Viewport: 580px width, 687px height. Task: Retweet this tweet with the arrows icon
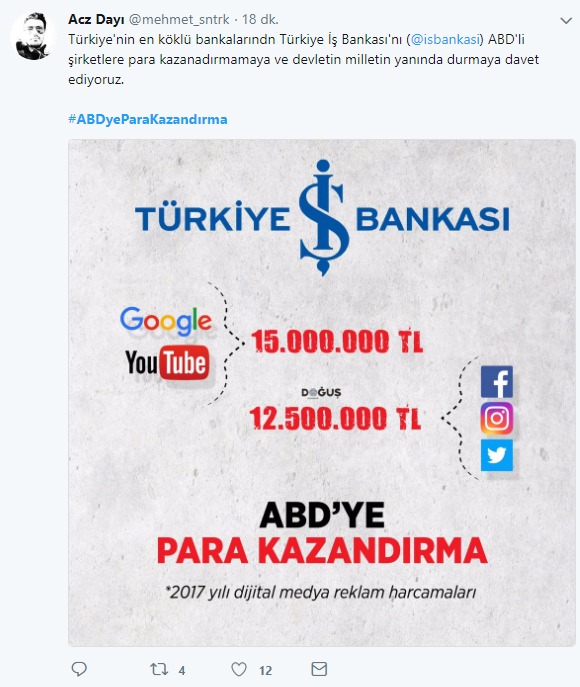159,669
